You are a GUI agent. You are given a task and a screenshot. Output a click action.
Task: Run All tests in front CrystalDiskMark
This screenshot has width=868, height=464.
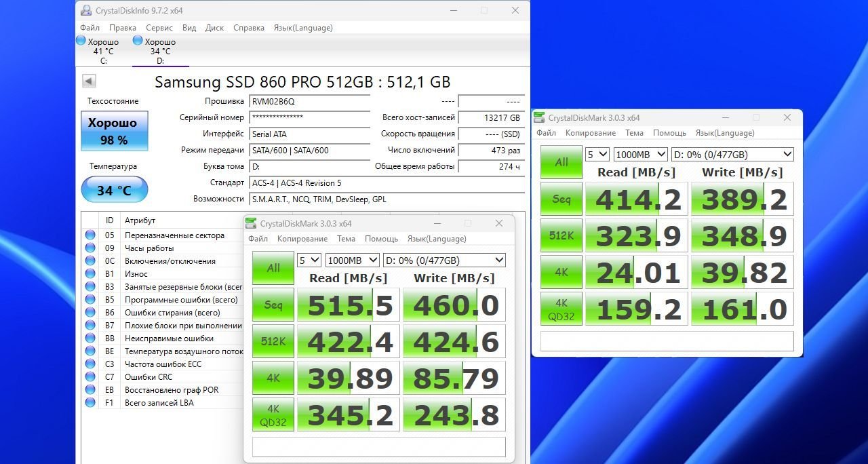[x=273, y=268]
